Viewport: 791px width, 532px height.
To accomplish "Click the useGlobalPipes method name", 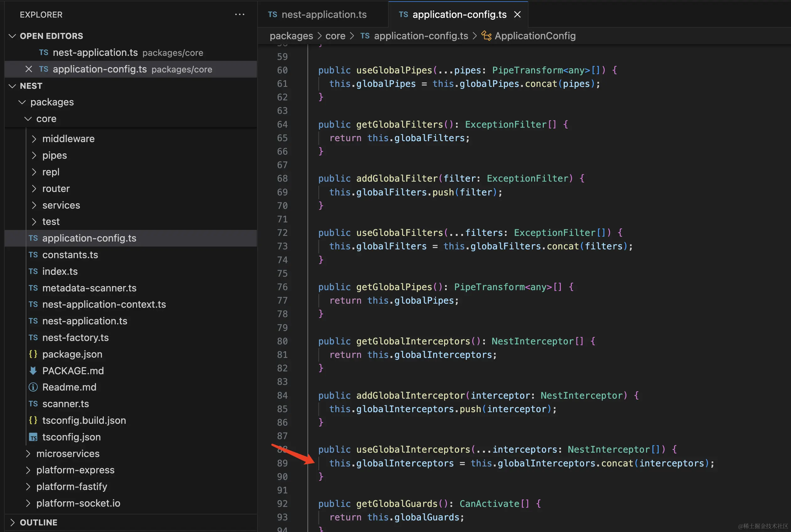I will [394, 70].
